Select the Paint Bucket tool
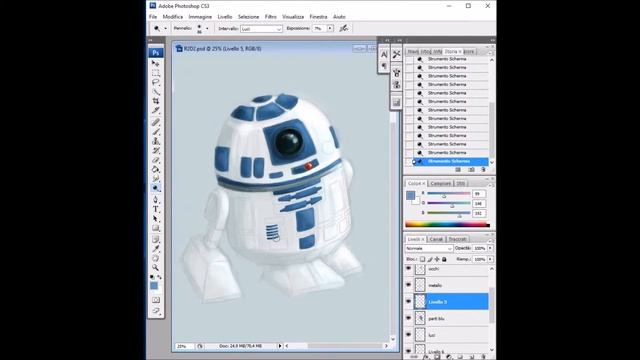Screen dimensions: 640x360 point(156,169)
